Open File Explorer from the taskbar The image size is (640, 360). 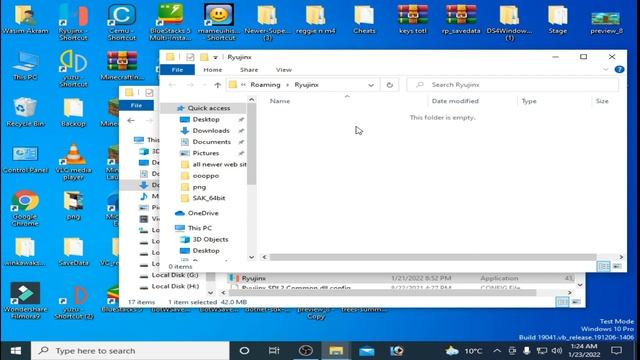(x=336, y=351)
